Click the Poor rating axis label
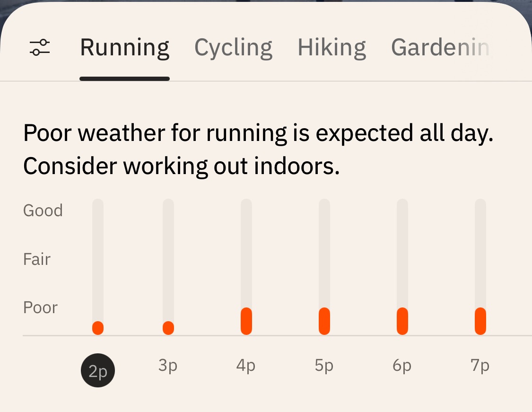 click(x=40, y=307)
